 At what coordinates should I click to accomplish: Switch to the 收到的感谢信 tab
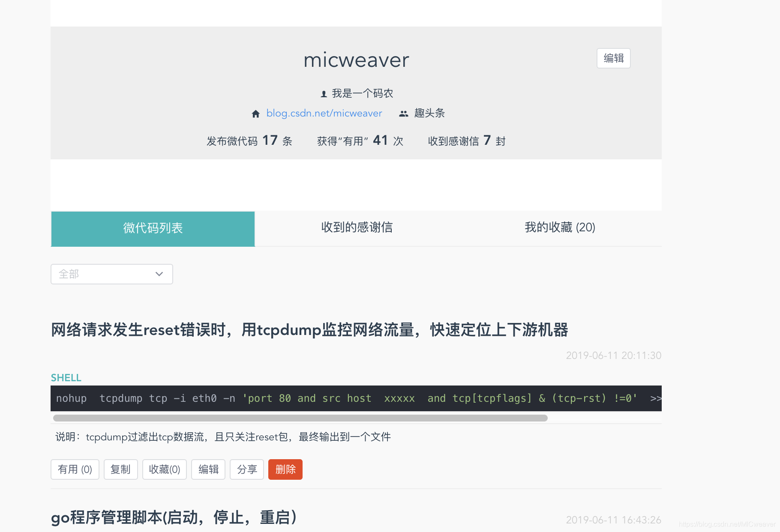tap(357, 227)
